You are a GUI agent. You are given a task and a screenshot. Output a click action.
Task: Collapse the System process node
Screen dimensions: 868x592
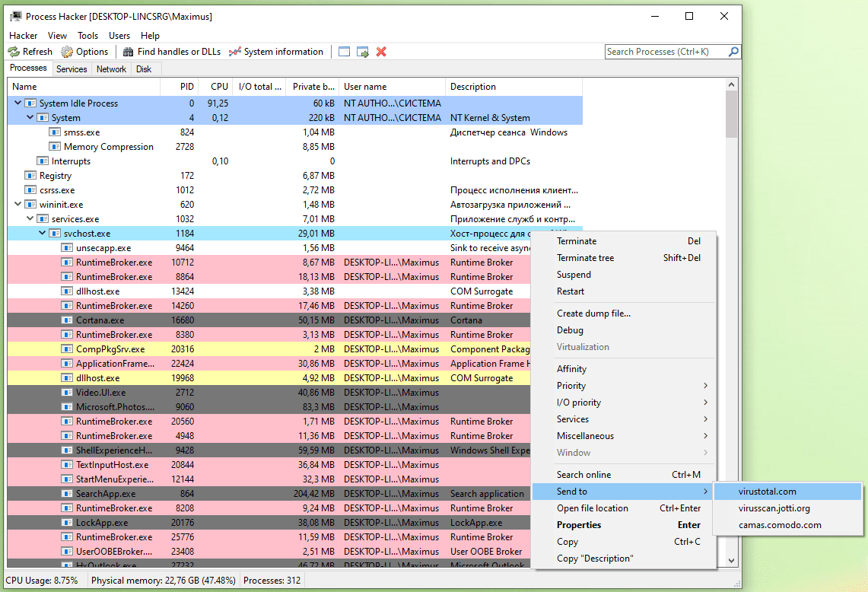pos(30,117)
